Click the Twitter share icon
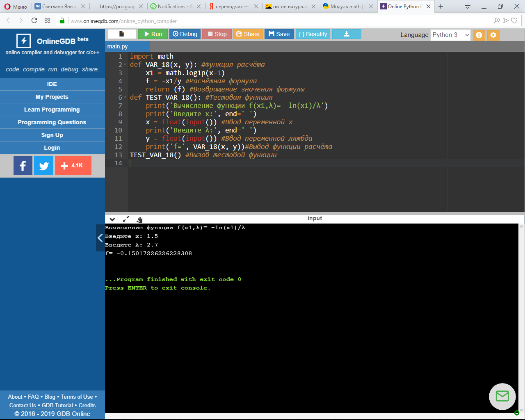This screenshot has height=420, width=525. point(43,166)
